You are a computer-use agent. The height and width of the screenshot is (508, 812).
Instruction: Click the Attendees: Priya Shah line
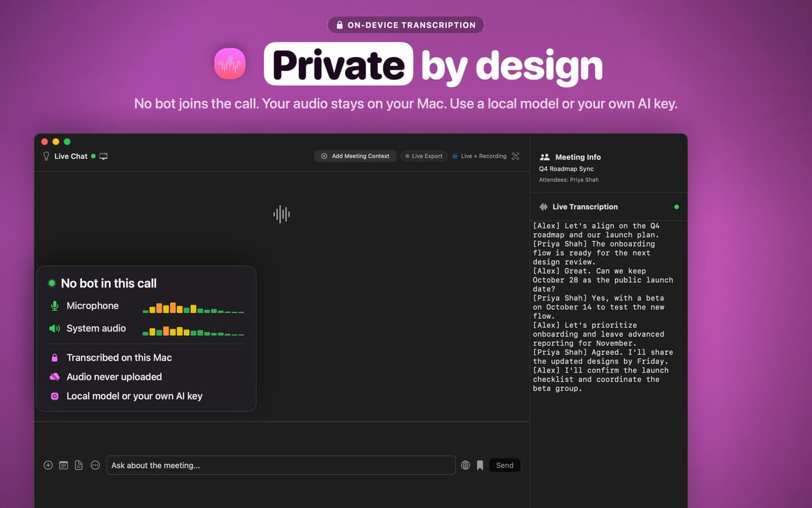click(569, 180)
